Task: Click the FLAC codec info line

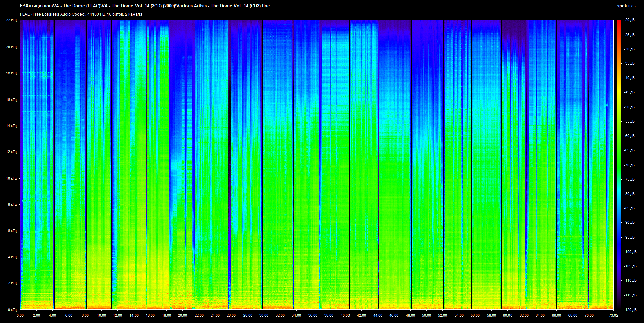Action: 81,14
